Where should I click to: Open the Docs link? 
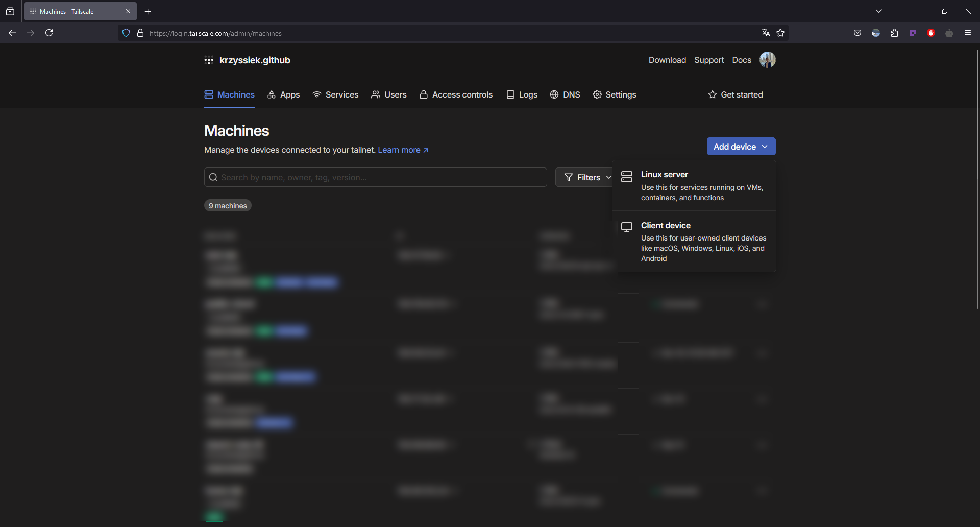click(x=742, y=60)
